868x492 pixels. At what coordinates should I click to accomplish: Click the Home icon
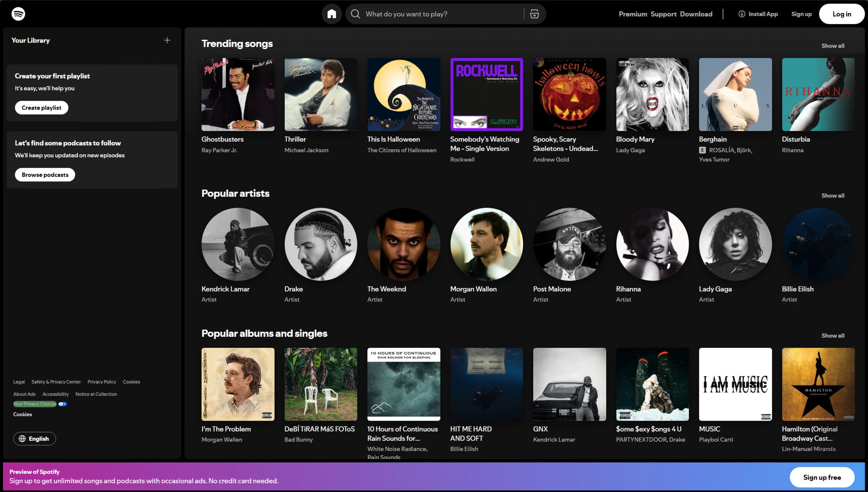coord(332,14)
